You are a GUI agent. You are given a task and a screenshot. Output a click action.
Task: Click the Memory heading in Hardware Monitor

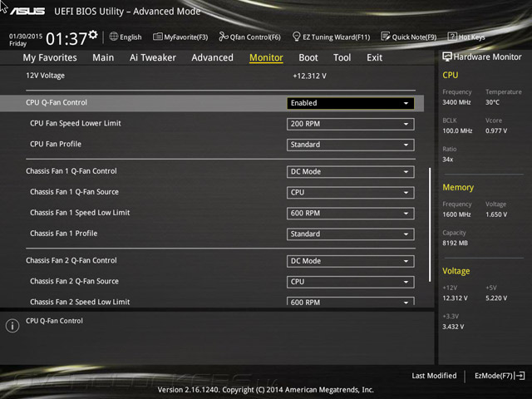pyautogui.click(x=458, y=187)
